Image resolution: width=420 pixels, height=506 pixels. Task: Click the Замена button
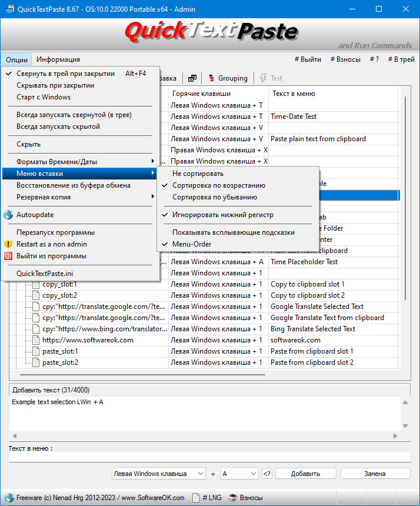(x=375, y=474)
